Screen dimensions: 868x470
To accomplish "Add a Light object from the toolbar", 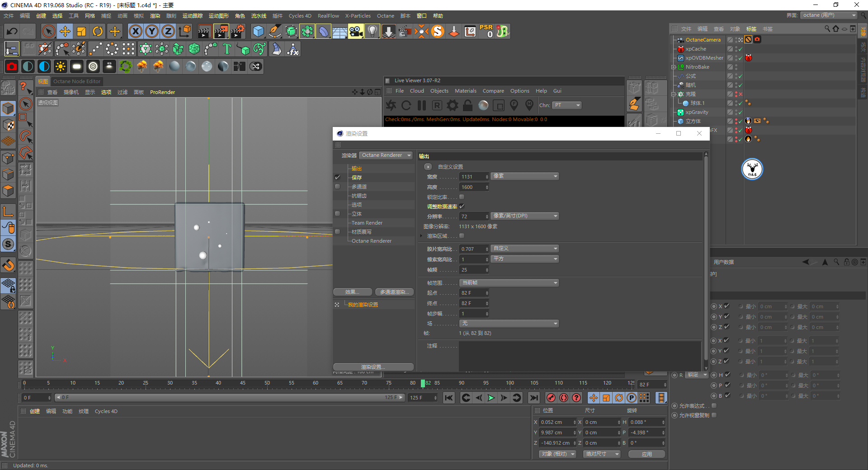I will 372,31.
